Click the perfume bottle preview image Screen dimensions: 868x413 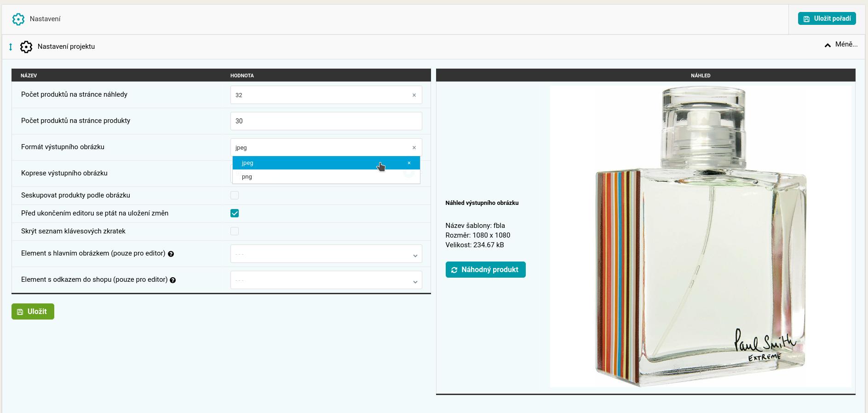pyautogui.click(x=700, y=236)
